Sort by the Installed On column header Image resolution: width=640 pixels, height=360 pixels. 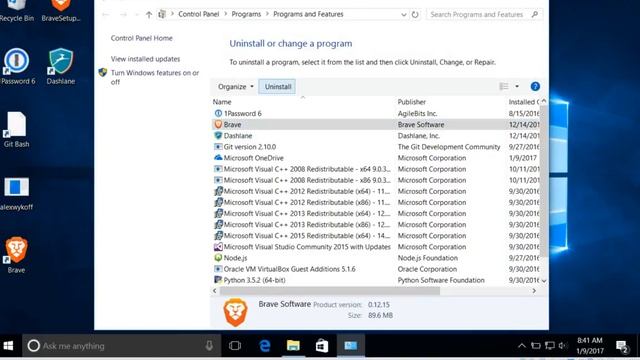point(523,102)
